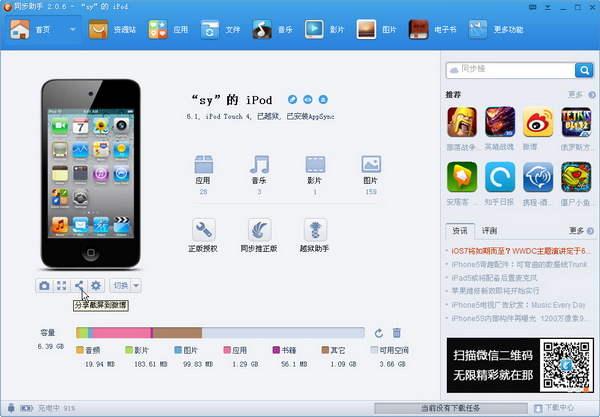This screenshot has width=600, height=417.
Task: Open the Tetris Blitz app icon
Action: tap(576, 122)
